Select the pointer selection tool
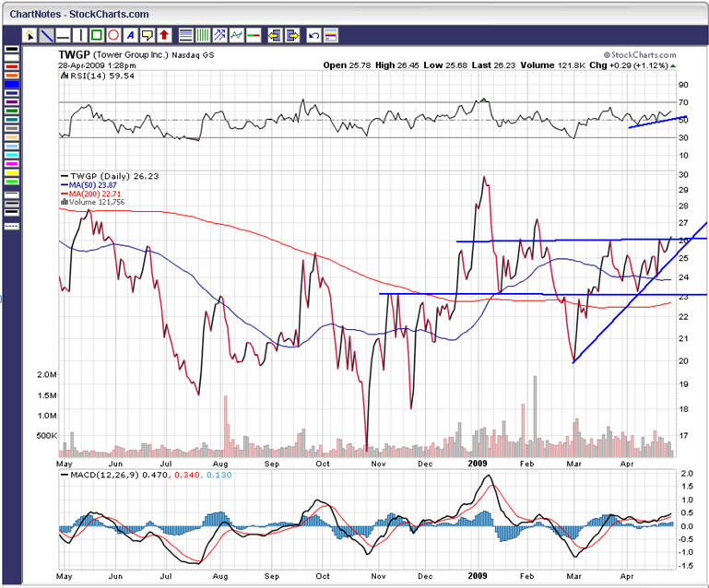The image size is (709, 588). (x=30, y=35)
